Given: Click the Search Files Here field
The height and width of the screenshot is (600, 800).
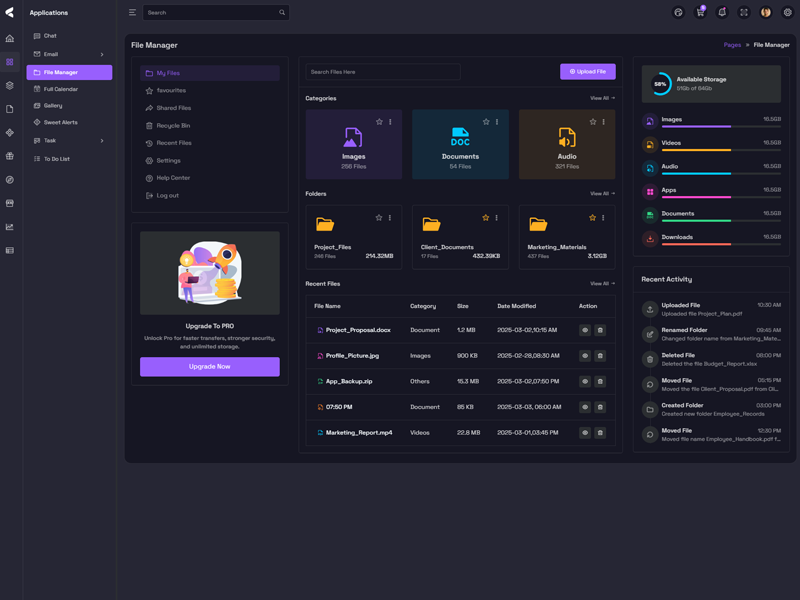Looking at the screenshot, I should tap(382, 72).
